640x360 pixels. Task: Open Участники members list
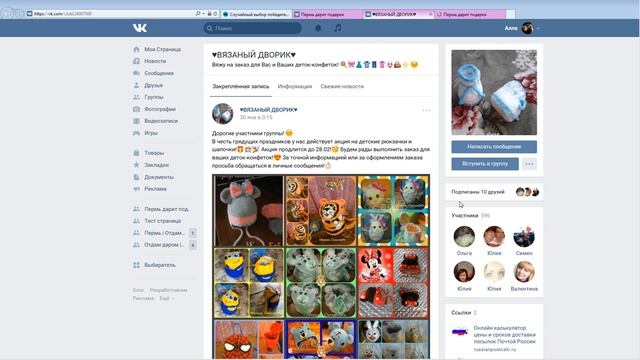pos(465,215)
